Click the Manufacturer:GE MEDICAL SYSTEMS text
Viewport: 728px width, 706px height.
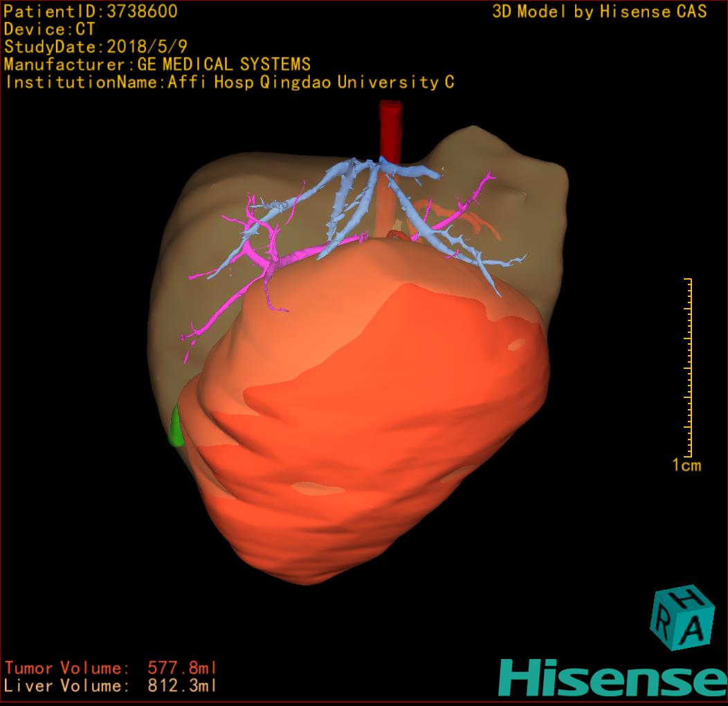[x=157, y=64]
